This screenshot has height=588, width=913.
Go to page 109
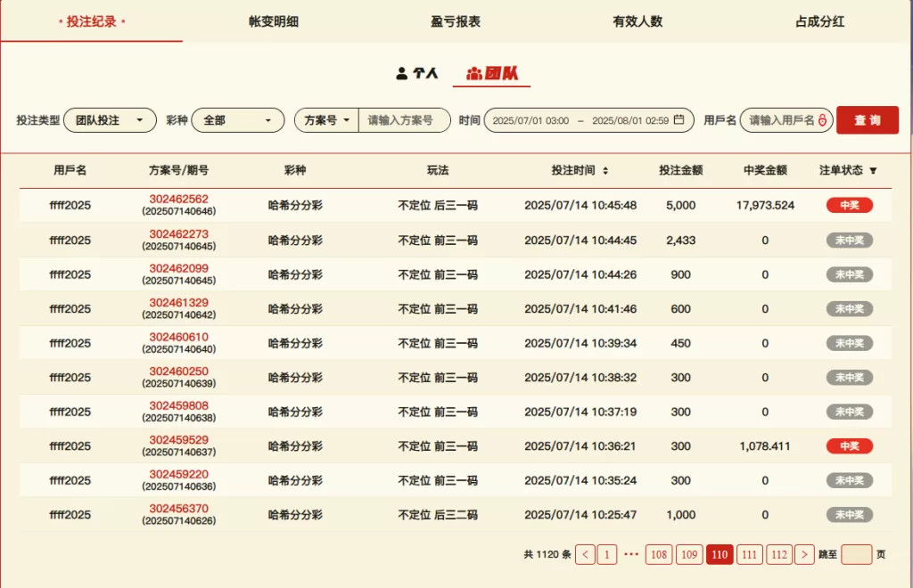pyautogui.click(x=689, y=554)
